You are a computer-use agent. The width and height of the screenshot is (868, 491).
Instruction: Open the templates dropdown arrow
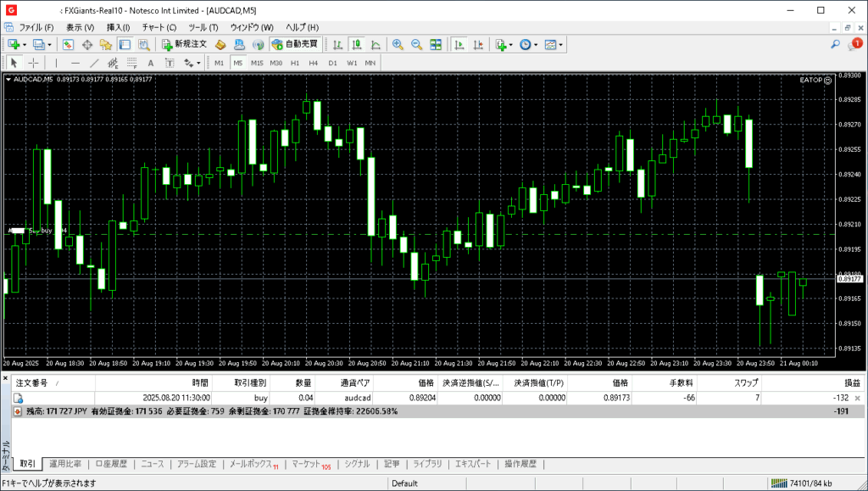point(561,44)
